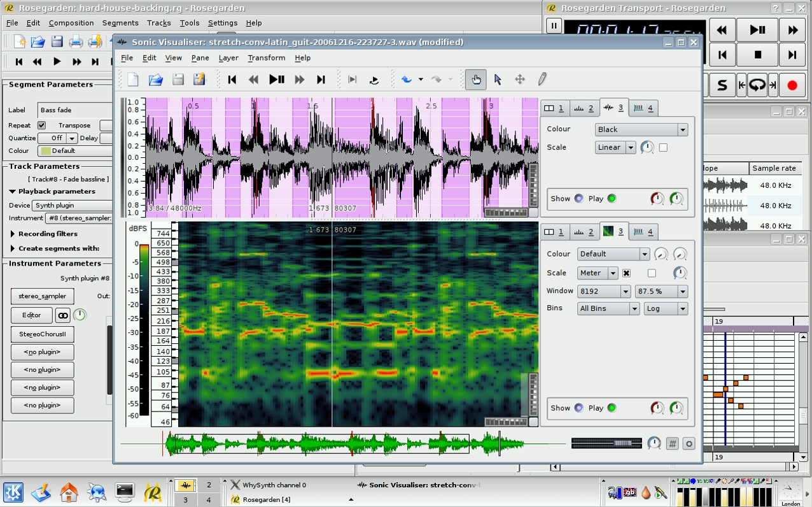
Task: Open terminal Konsole icon in KDE panel
Action: tap(124, 492)
